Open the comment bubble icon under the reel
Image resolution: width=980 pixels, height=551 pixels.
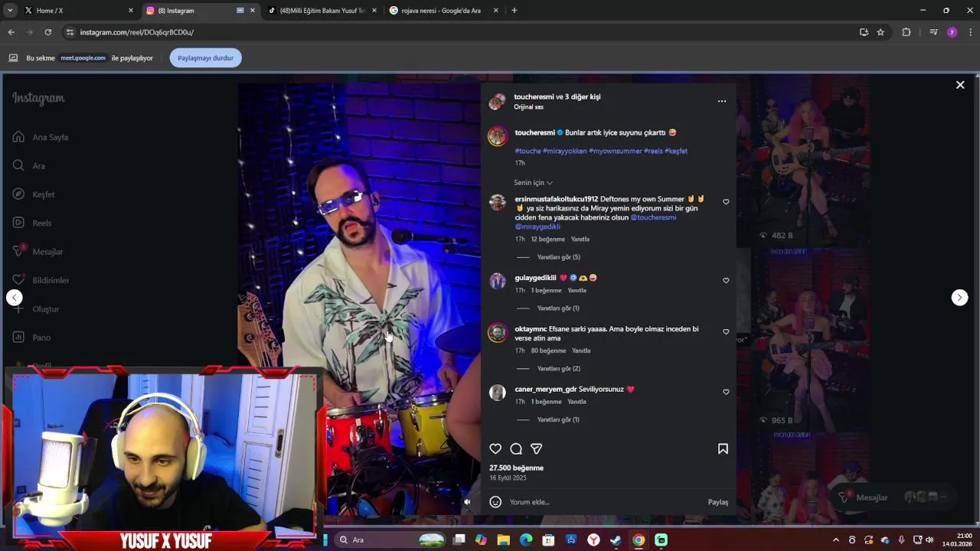tap(516, 449)
